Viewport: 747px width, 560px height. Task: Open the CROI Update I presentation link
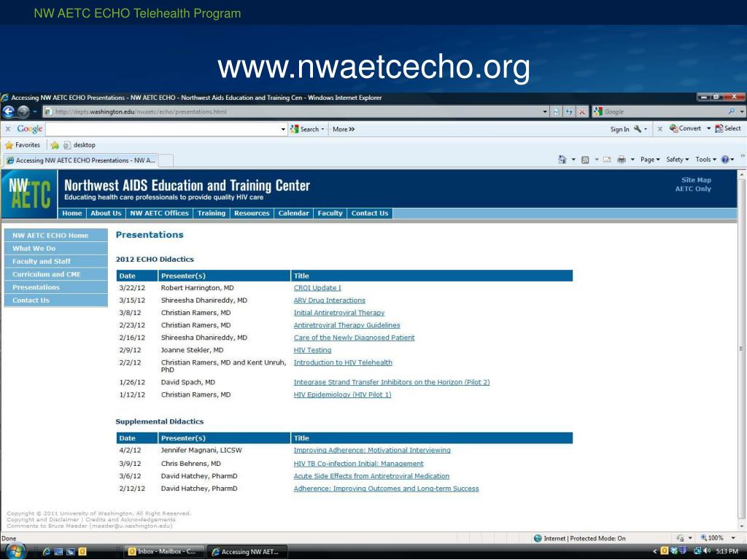tap(317, 288)
